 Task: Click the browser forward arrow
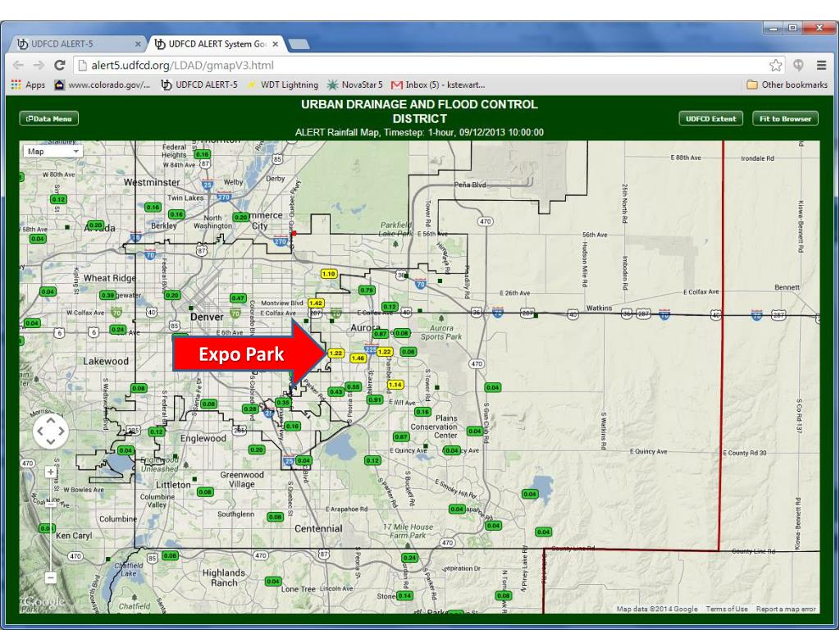click(39, 66)
